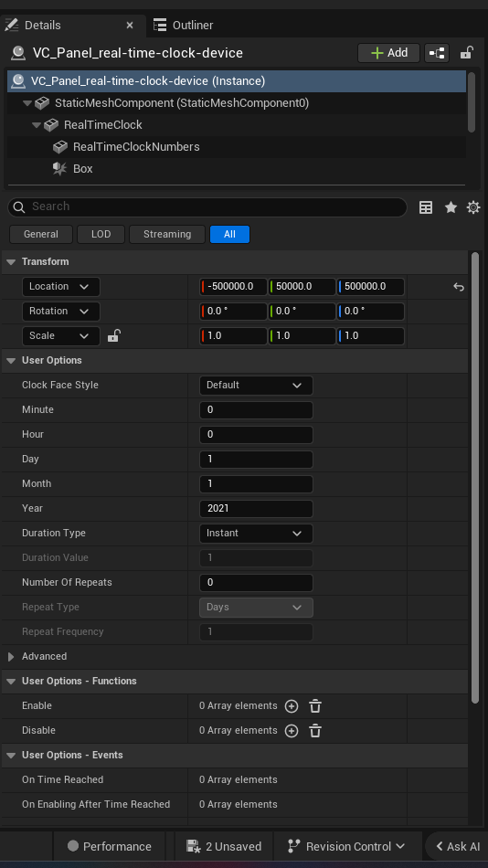Edit Location Y value 50000.0
The height and width of the screenshot is (868, 488).
click(302, 287)
